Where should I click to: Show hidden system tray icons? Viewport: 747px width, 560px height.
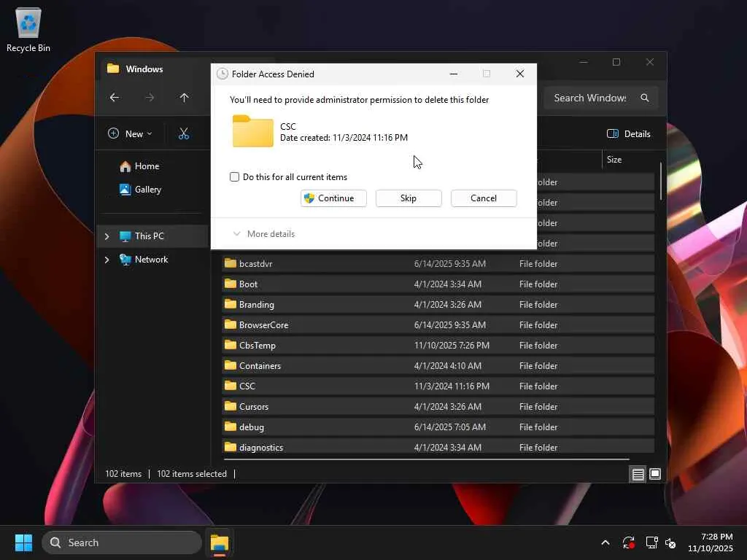tap(605, 542)
